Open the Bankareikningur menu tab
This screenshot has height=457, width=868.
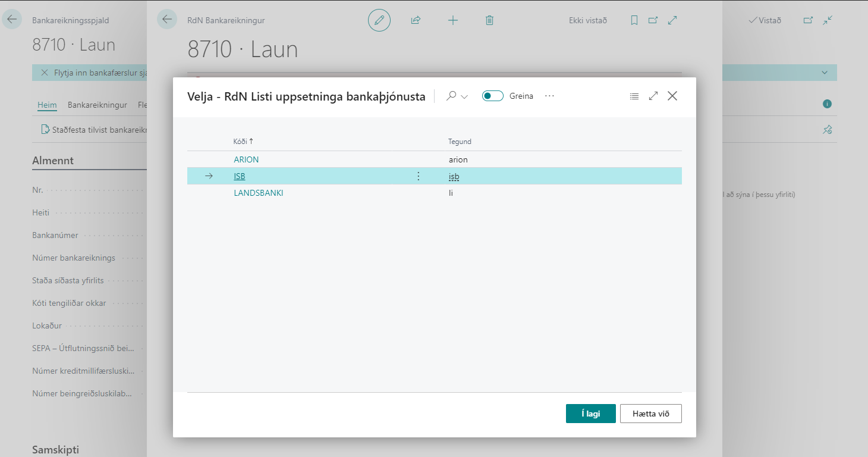click(98, 105)
